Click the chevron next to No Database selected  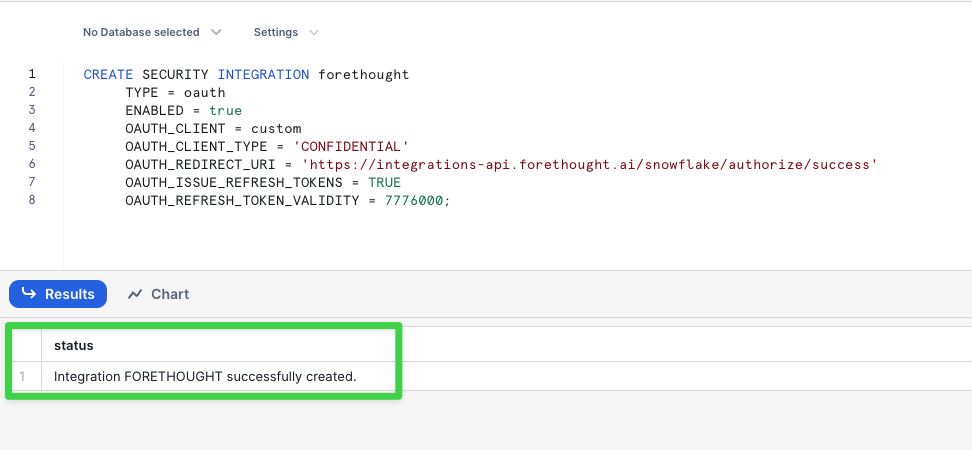(x=216, y=32)
